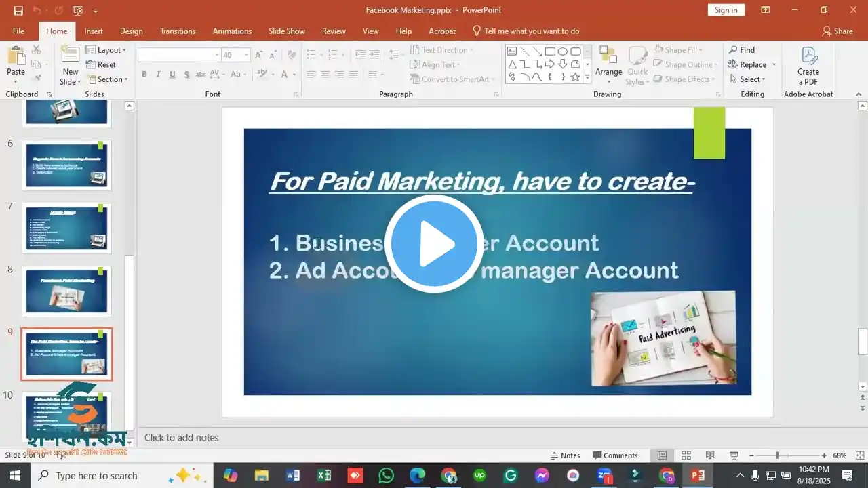Viewport: 868px width, 488px height.
Task: Click the Sign in button
Action: 726,10
